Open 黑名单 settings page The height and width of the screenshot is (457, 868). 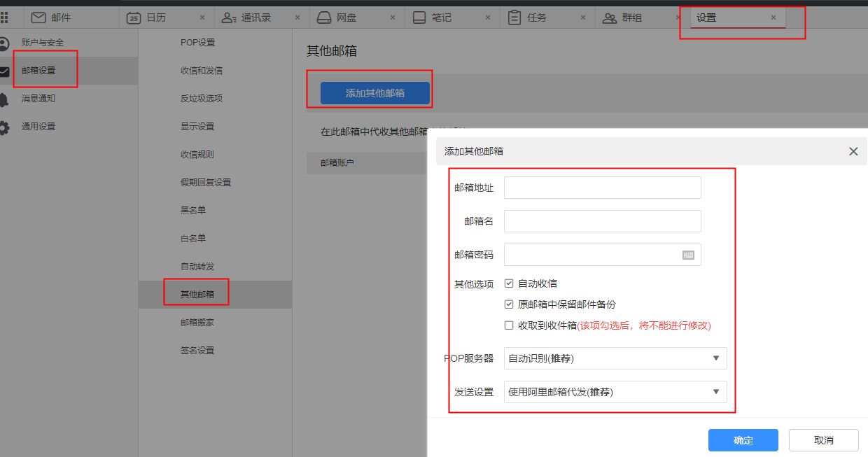[193, 210]
